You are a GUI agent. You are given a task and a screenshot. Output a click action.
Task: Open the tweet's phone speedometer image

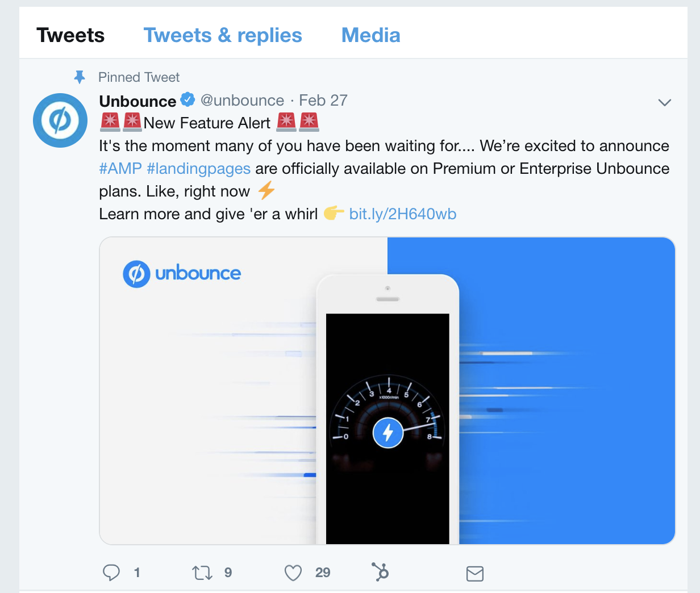pos(388,409)
